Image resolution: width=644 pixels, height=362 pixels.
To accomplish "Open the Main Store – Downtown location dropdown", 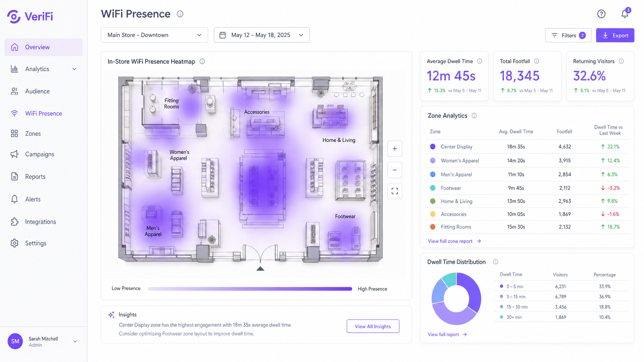I will pos(154,35).
